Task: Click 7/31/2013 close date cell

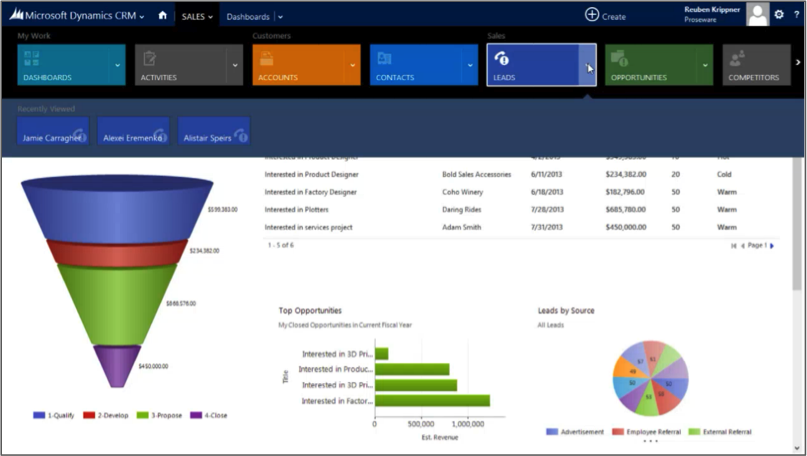Action: (547, 227)
